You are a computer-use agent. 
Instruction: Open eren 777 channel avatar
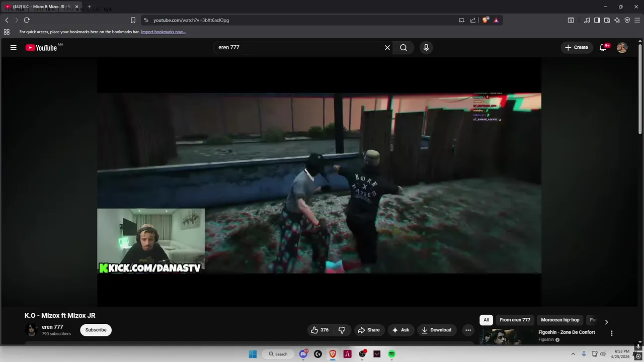(32, 330)
